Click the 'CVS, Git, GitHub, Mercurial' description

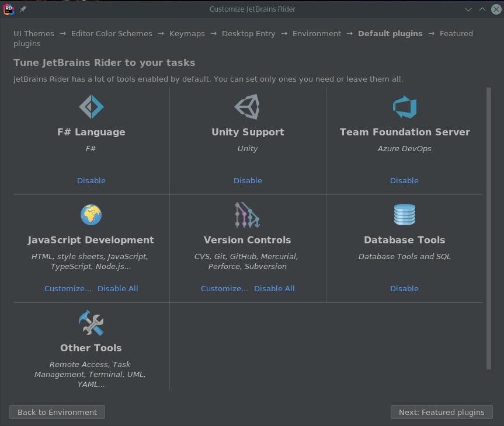point(246,261)
